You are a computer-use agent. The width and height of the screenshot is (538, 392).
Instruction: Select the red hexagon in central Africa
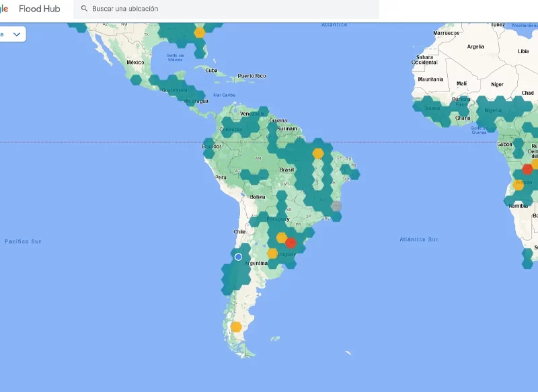(527, 169)
